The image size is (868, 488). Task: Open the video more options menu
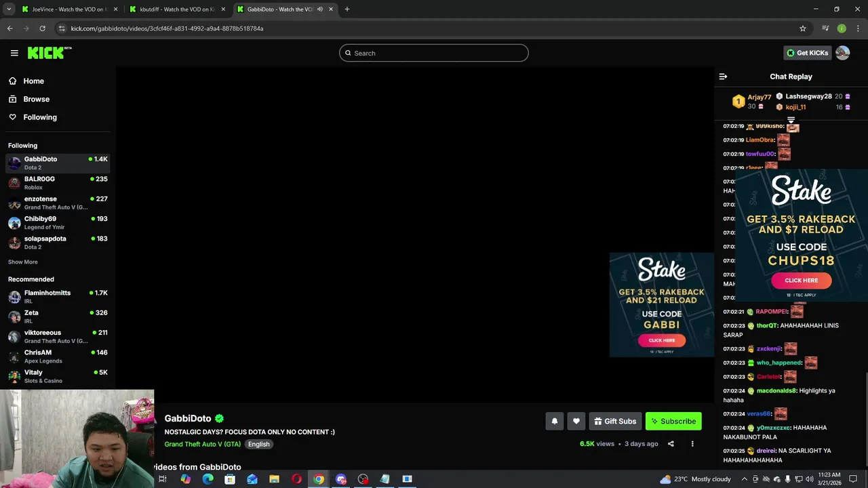pyautogui.click(x=692, y=444)
